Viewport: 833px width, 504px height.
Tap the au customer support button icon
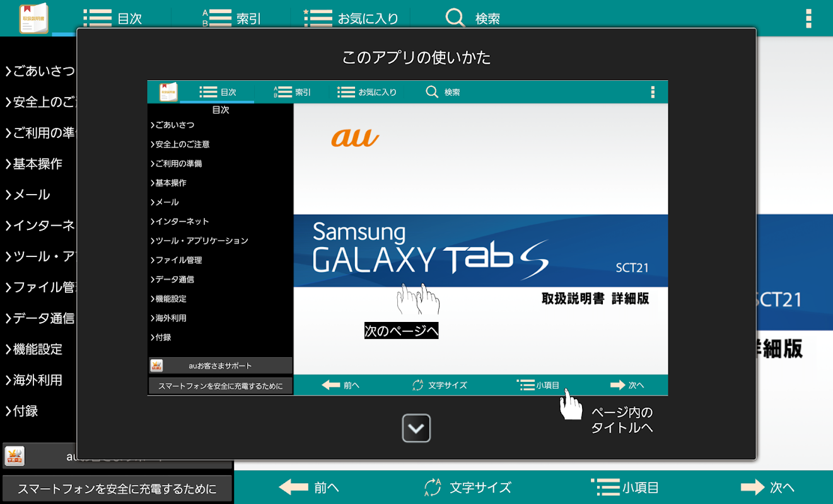pyautogui.click(x=15, y=457)
